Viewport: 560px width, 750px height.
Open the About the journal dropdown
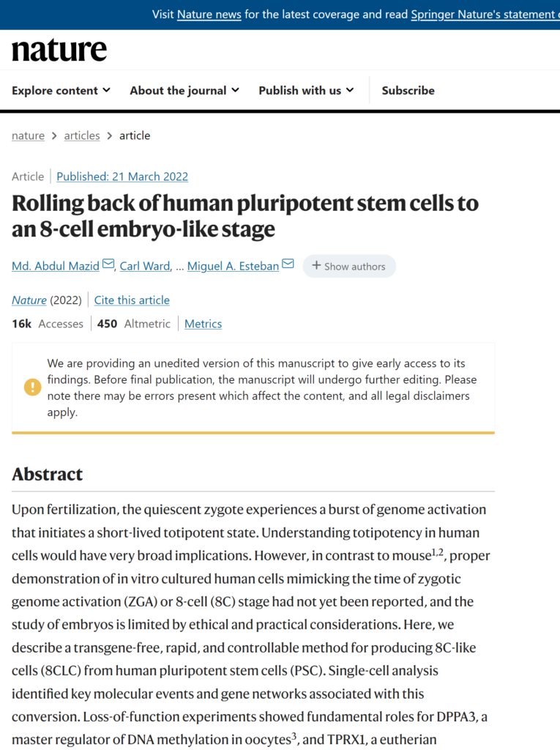184,91
